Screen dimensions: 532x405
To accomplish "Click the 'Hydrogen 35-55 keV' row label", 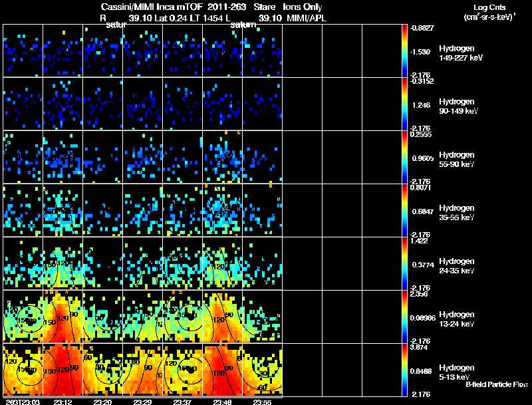I will [x=457, y=213].
